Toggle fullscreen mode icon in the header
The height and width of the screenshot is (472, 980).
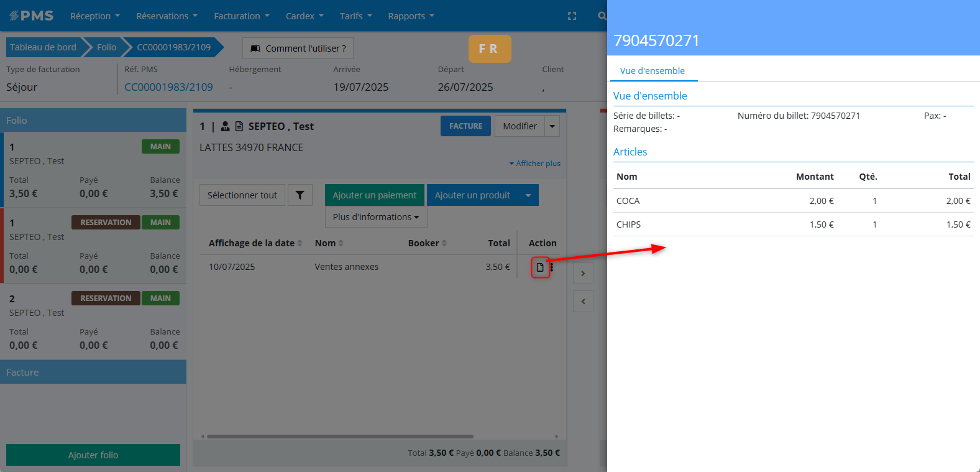(572, 16)
